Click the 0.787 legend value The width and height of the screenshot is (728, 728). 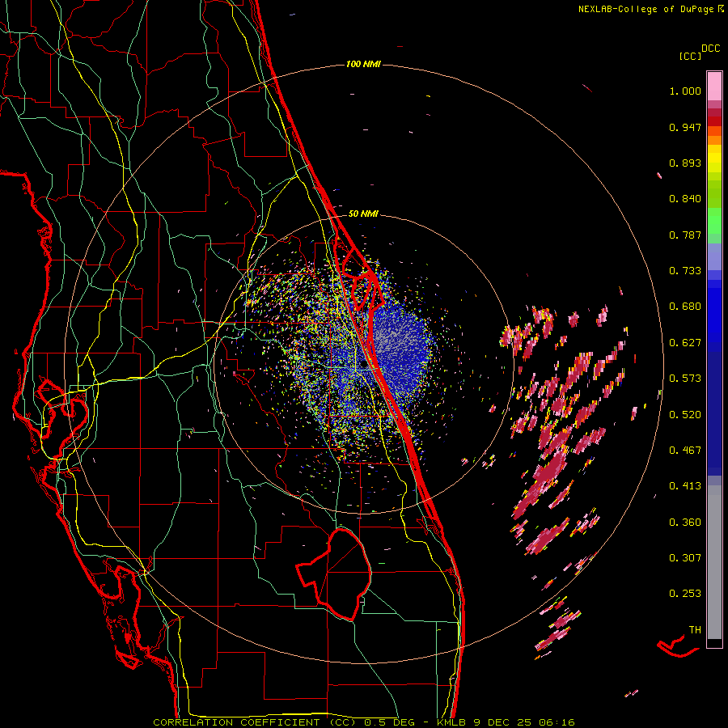[685, 235]
